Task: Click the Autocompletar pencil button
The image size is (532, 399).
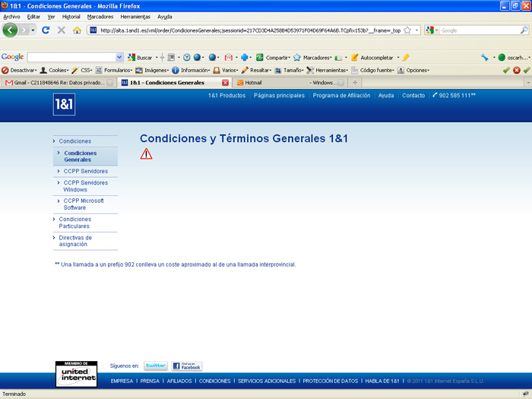Action: [372, 57]
